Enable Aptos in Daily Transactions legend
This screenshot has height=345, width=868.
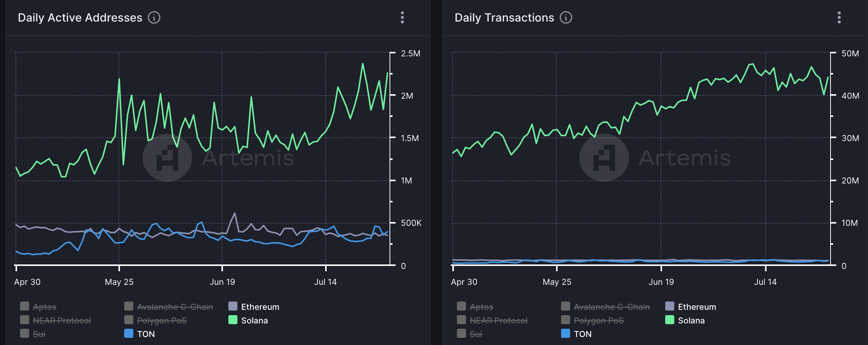coord(481,307)
